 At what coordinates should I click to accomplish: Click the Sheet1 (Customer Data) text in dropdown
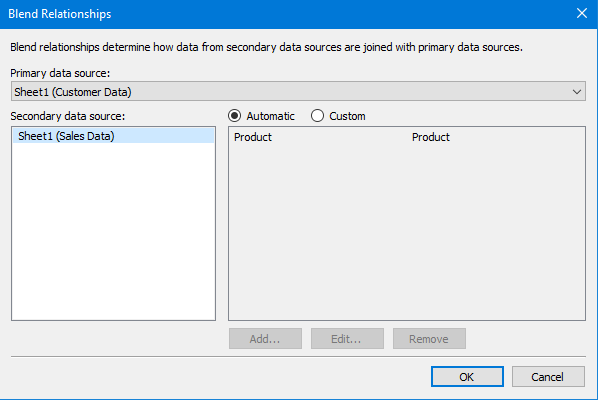[x=73, y=92]
